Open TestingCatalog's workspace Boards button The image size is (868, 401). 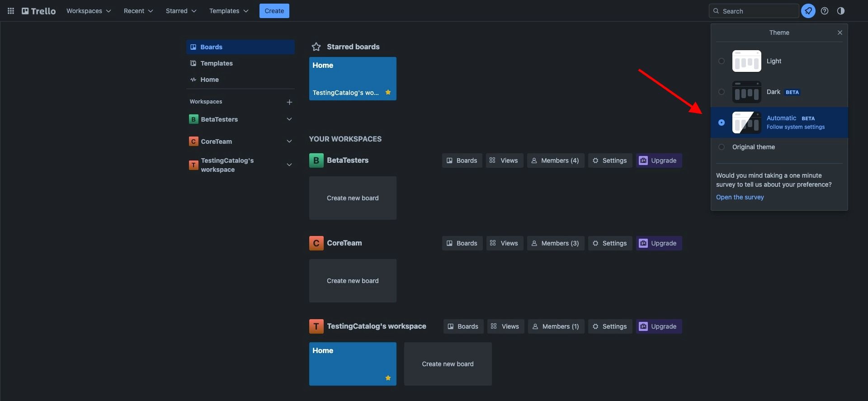pyautogui.click(x=463, y=326)
